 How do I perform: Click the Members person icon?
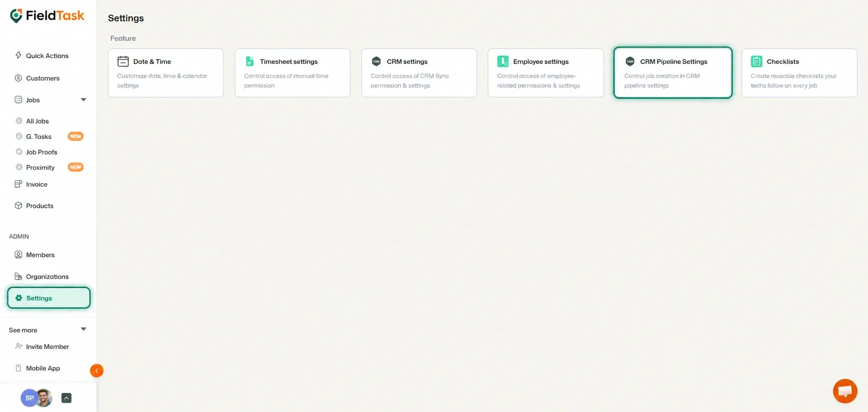(x=18, y=255)
